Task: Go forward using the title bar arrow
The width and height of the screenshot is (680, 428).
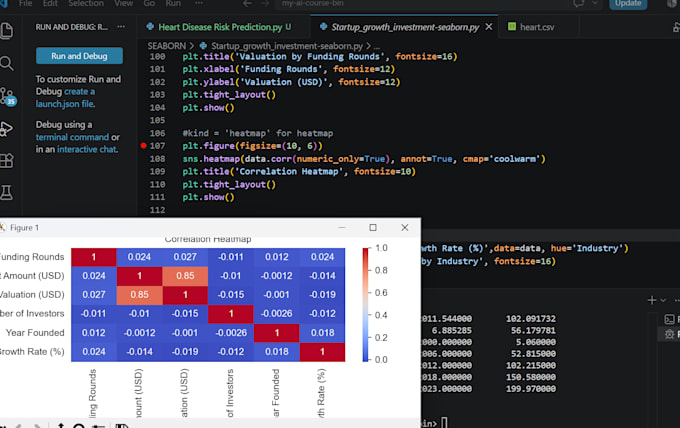Action: tap(265, 3)
